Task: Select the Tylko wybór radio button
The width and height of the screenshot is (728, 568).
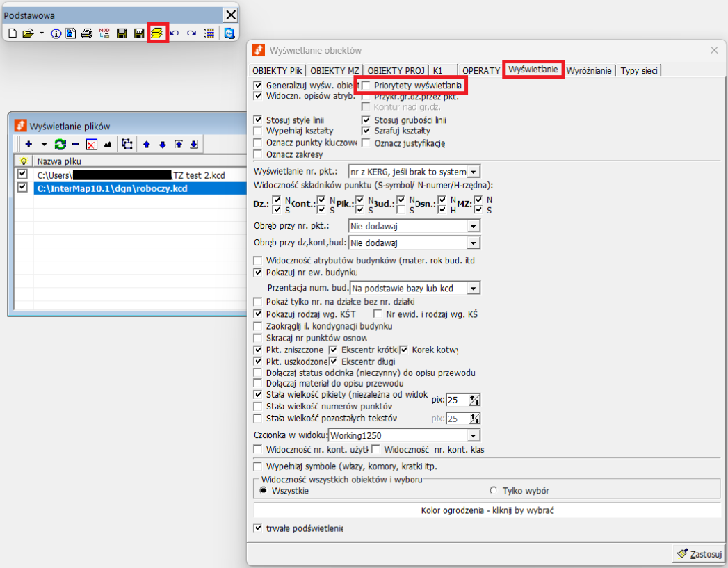Action: (494, 490)
